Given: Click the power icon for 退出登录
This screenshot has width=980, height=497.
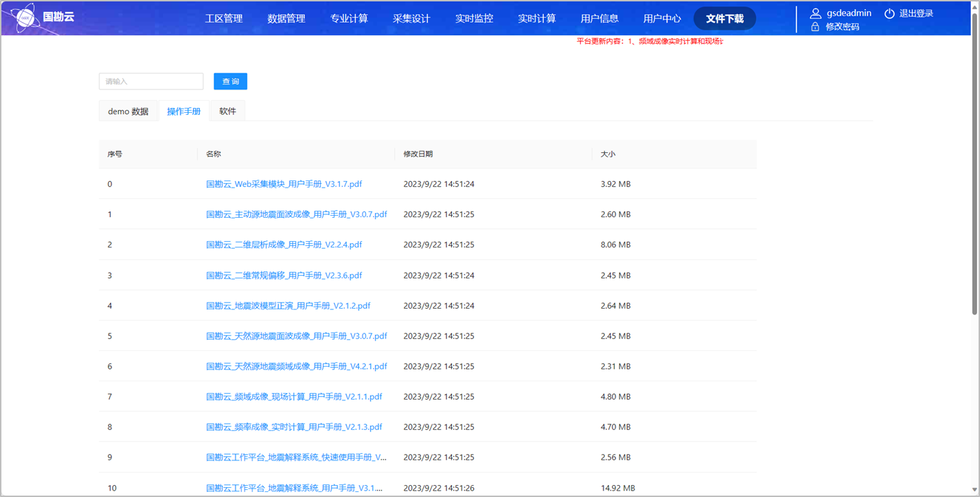Looking at the screenshot, I should (890, 13).
